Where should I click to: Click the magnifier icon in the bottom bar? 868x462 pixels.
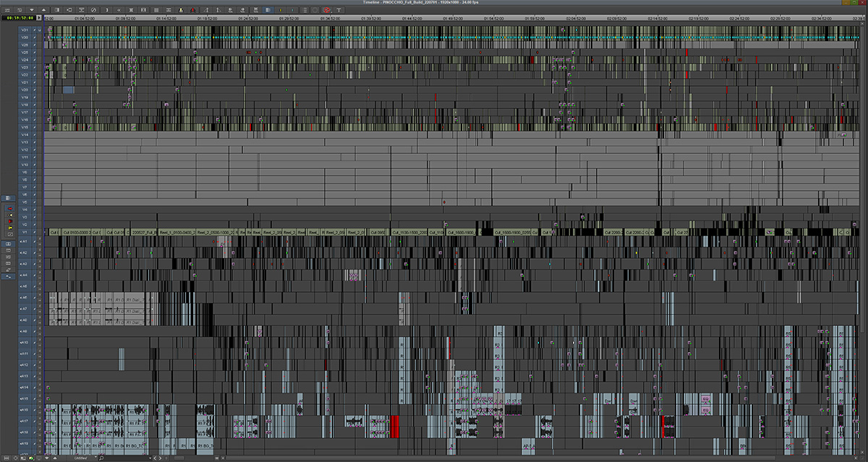101,458
